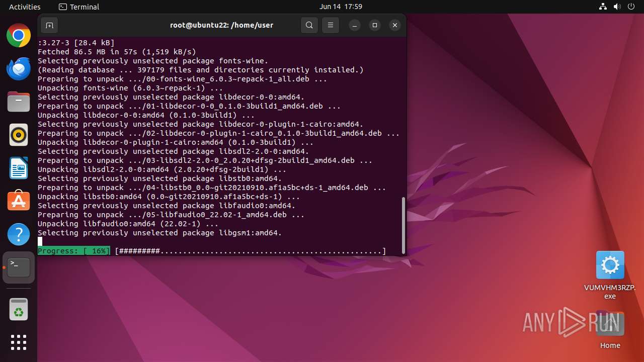Viewport: 644px width, 362px height.
Task: Open the Trash from the dock
Action: click(19, 309)
